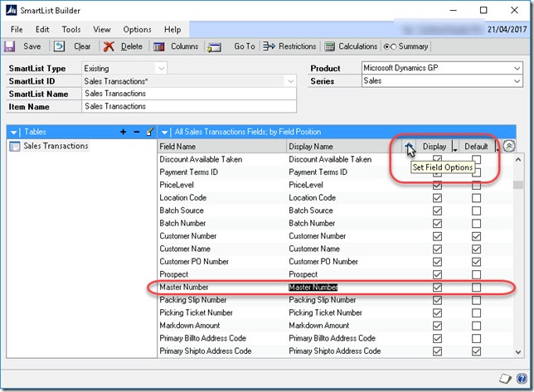This screenshot has width=534, height=392.
Task: Open the Options menu
Action: point(138,30)
